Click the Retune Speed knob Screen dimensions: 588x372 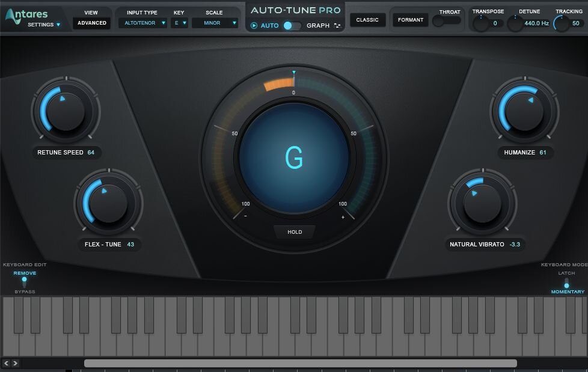(66, 111)
